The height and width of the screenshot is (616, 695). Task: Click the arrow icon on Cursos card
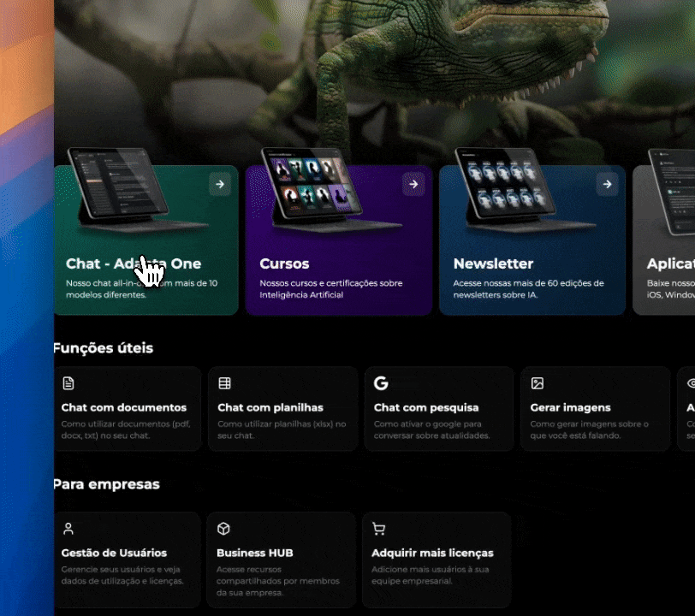(413, 184)
